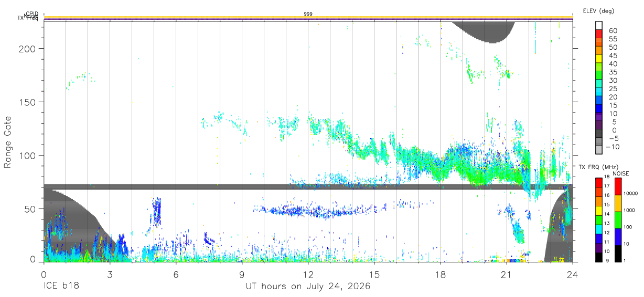Pick the red noise swatch above 10000
The image size is (644, 297).
click(618, 186)
